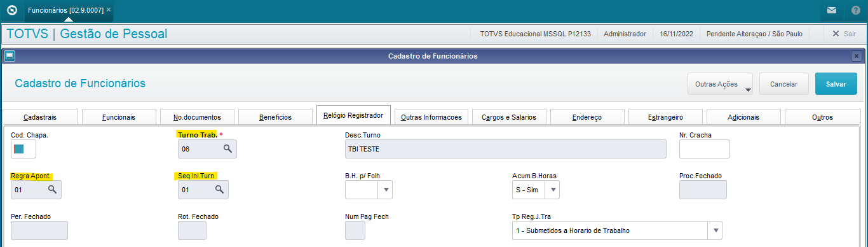Click the dialog window icon left of title bar

[x=9, y=56]
